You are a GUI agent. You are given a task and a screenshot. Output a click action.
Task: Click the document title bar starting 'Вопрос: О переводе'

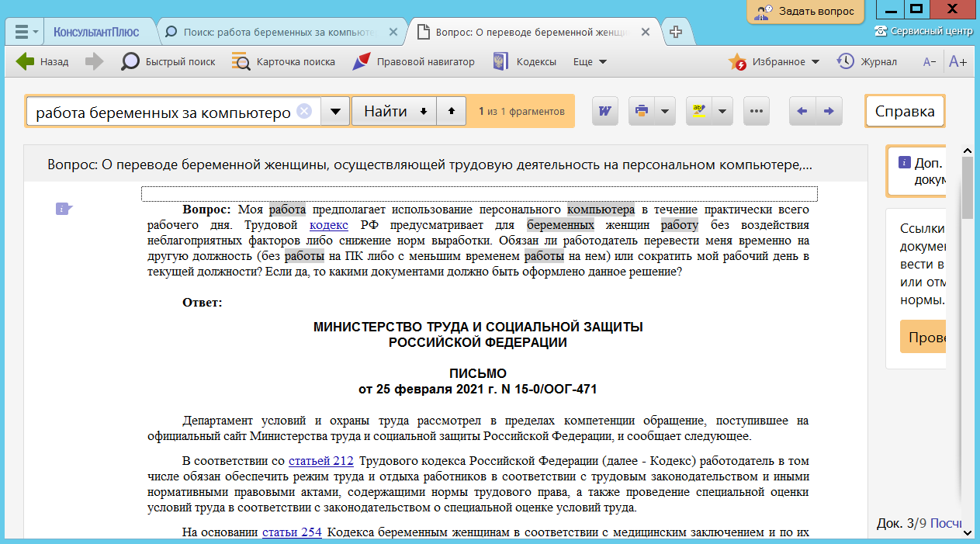[x=445, y=165]
